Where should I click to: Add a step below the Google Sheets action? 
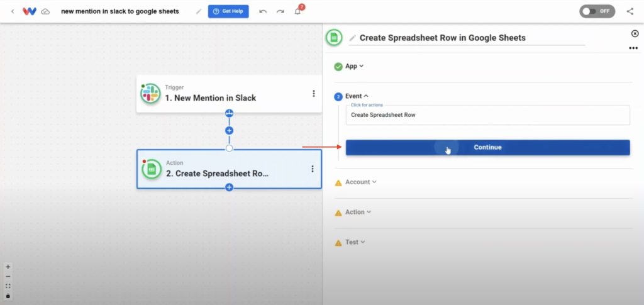click(229, 187)
